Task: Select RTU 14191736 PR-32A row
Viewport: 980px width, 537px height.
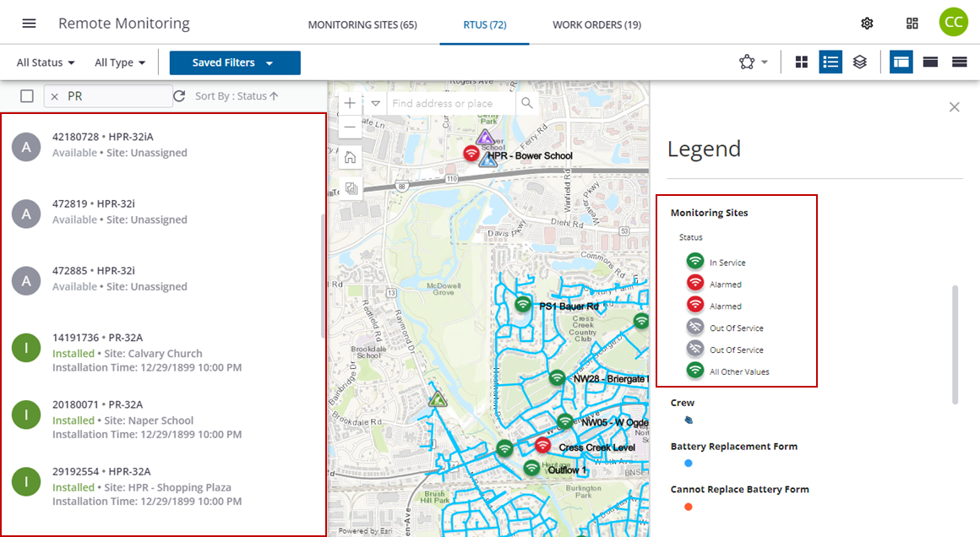Action: 164,352
